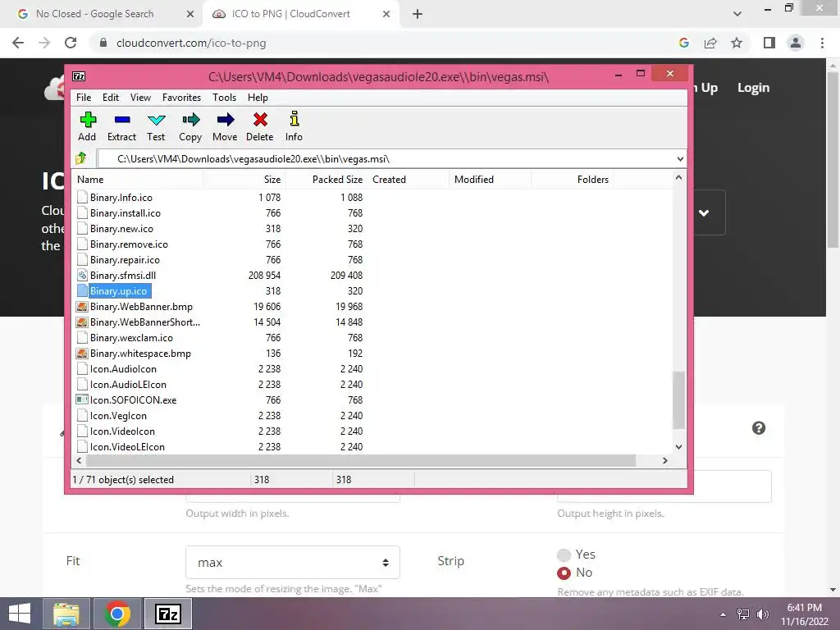Click the 7-Zip path input field
840x630 pixels.
click(x=385, y=158)
